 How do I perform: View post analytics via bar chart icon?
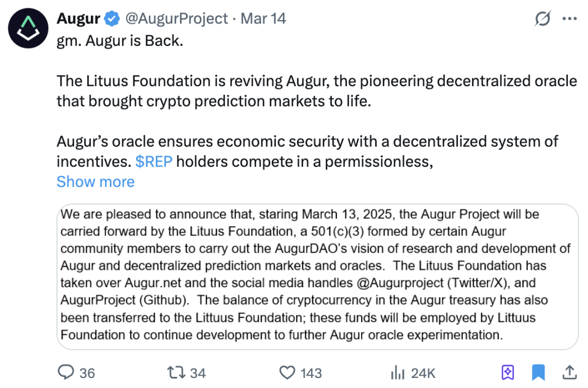(x=398, y=371)
